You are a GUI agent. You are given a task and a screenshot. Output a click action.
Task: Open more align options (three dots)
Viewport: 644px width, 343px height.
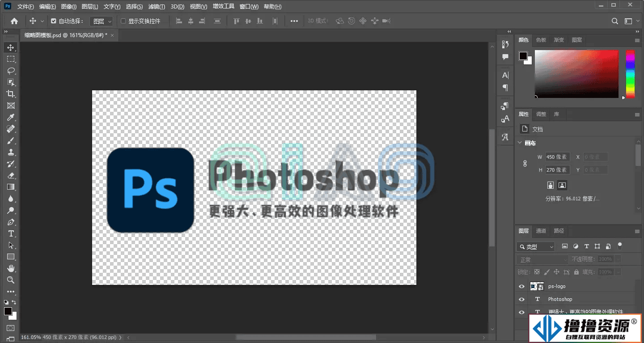pyautogui.click(x=294, y=21)
